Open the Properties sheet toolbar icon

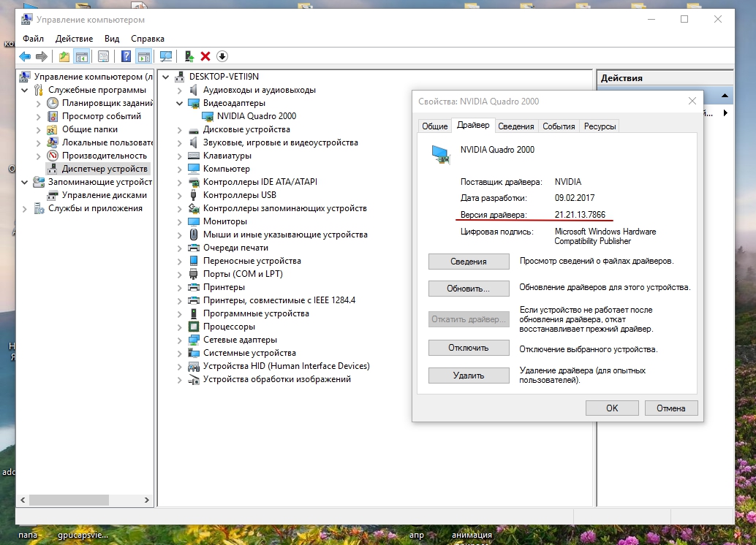pyautogui.click(x=103, y=56)
